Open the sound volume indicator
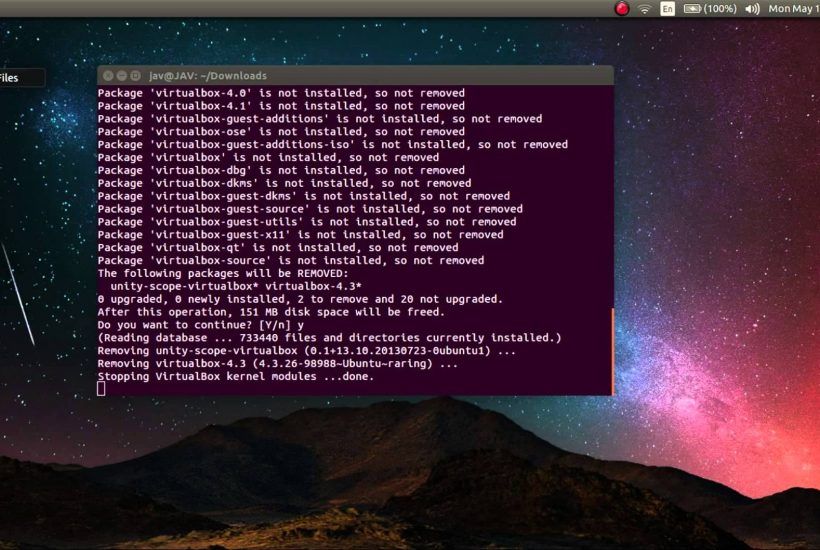Image resolution: width=820 pixels, height=550 pixels. coord(752,9)
